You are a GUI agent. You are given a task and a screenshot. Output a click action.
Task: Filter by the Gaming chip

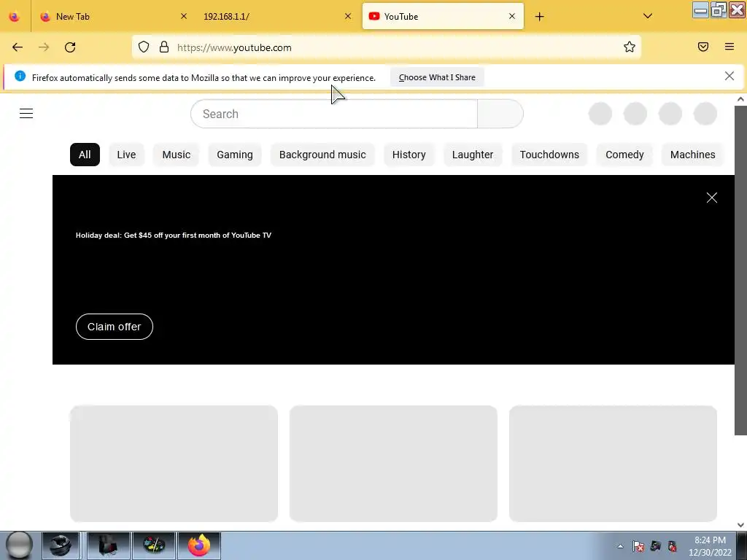pyautogui.click(x=235, y=155)
